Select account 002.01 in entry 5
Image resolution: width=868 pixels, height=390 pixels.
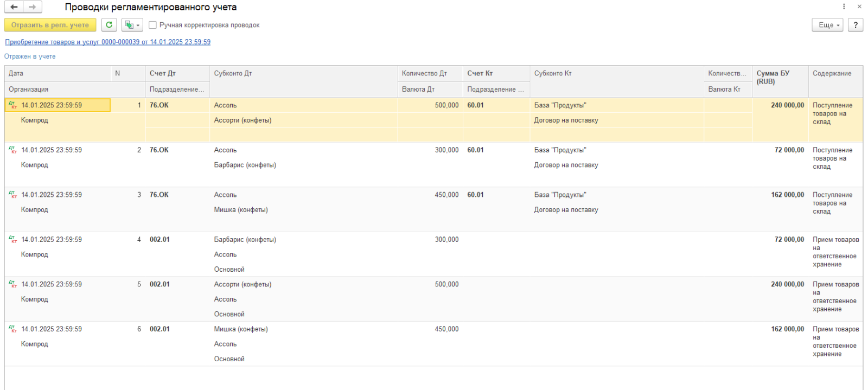(x=159, y=284)
